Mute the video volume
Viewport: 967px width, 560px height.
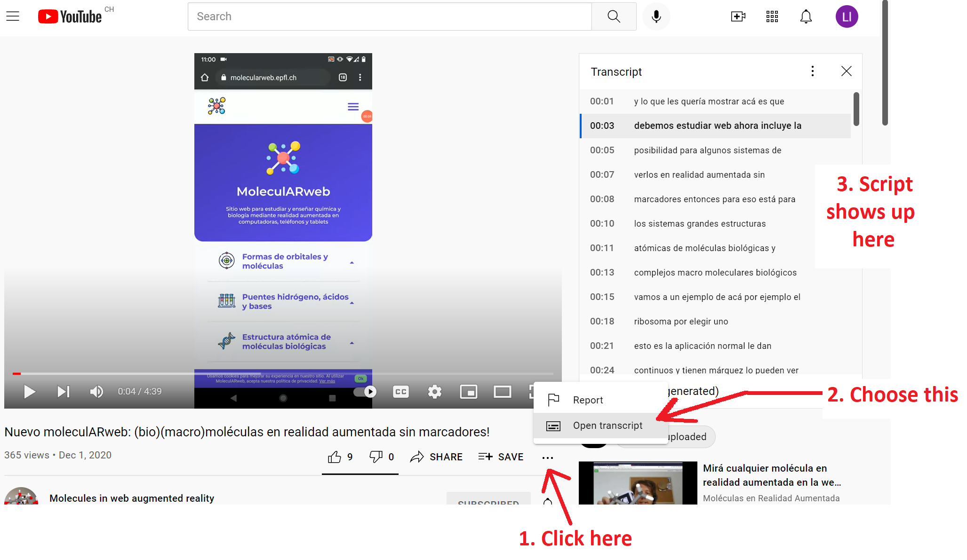[96, 391]
